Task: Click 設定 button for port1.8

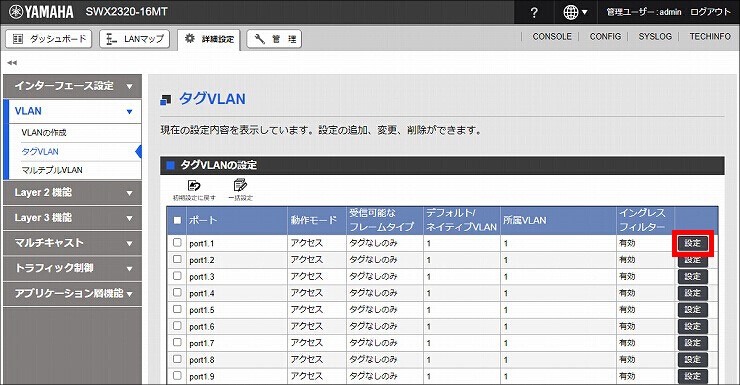Action: (x=693, y=360)
